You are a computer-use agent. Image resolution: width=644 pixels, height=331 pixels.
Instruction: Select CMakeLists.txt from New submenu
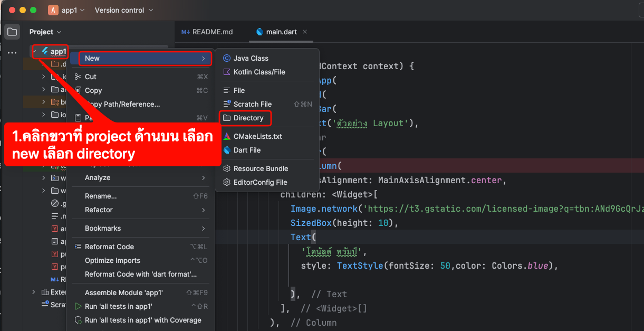pyautogui.click(x=257, y=136)
